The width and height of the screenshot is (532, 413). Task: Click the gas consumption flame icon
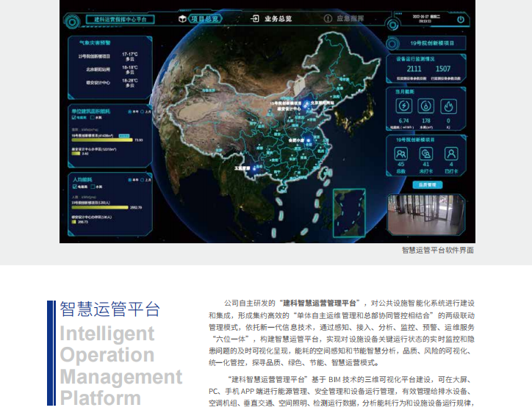pyautogui.click(x=447, y=105)
